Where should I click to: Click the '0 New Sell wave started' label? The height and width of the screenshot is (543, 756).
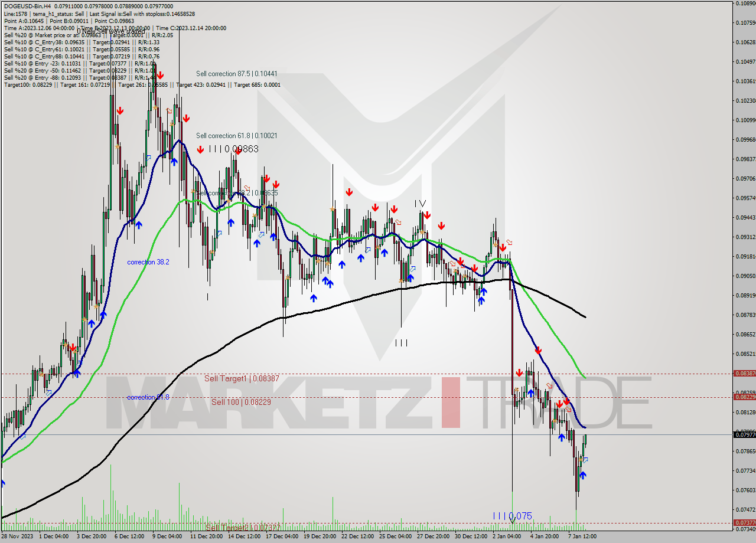(x=111, y=31)
